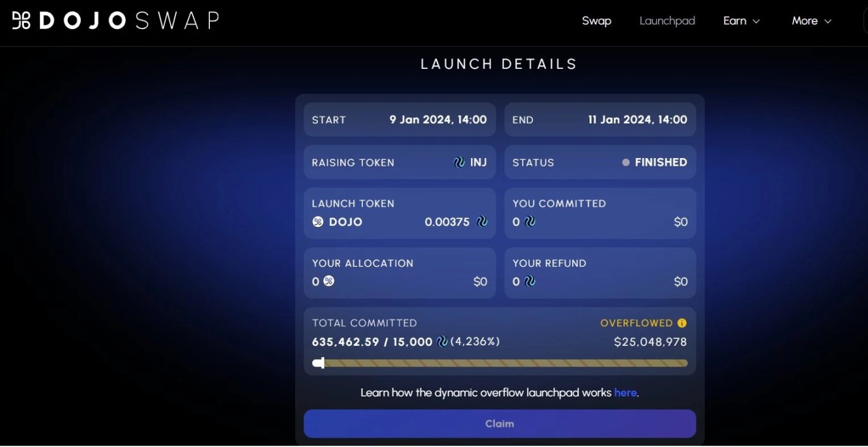Click the DojoSwap logo icon
The height and width of the screenshot is (447, 868).
(21, 21)
